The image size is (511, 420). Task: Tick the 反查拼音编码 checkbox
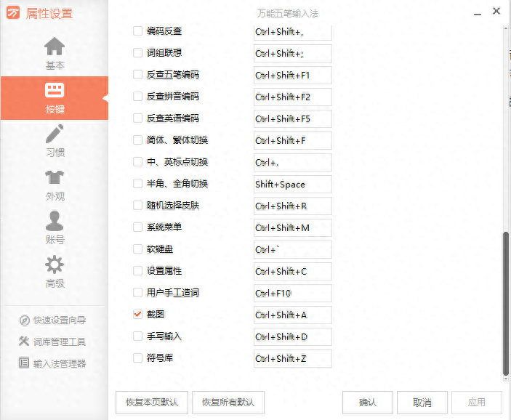tap(137, 97)
